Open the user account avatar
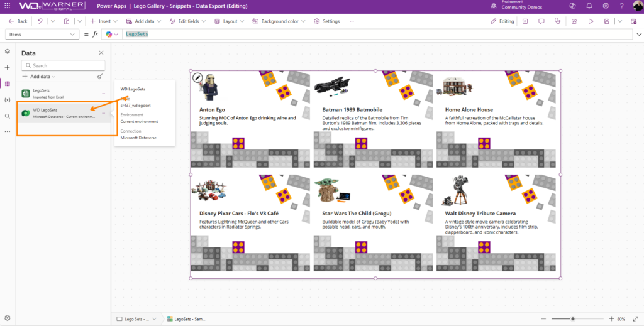Screen dimensions: 644x326 pos(637,6)
